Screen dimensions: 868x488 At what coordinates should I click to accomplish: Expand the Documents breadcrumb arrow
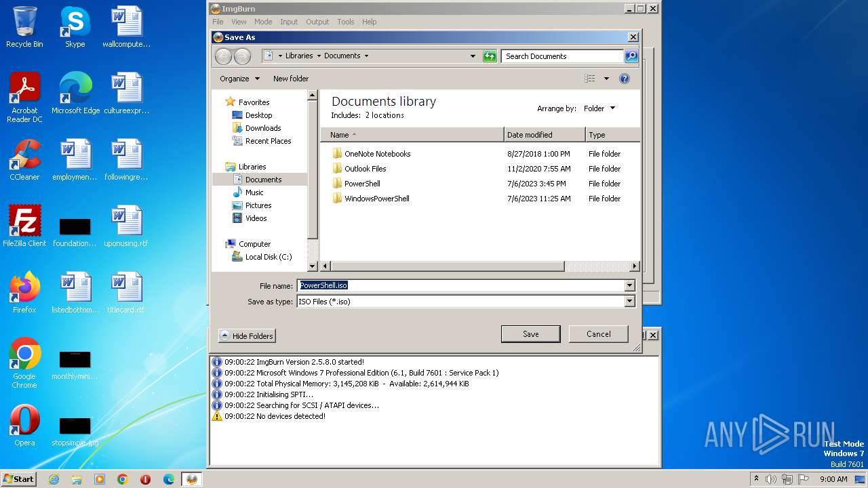[x=367, y=56]
